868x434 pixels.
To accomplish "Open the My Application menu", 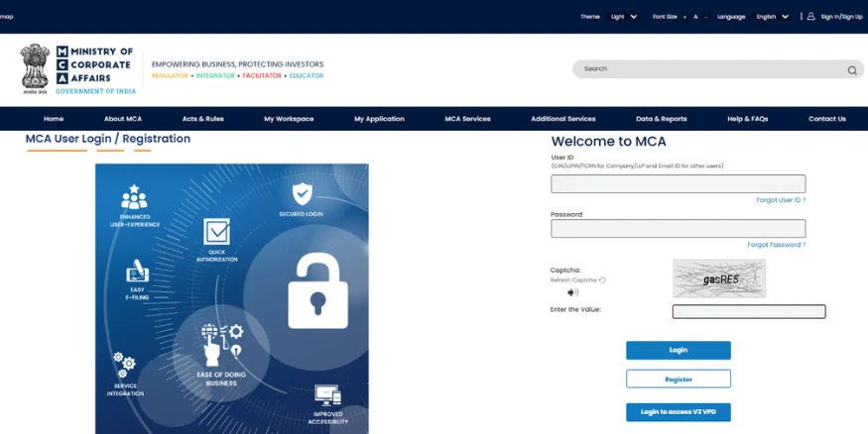I will pyautogui.click(x=379, y=119).
